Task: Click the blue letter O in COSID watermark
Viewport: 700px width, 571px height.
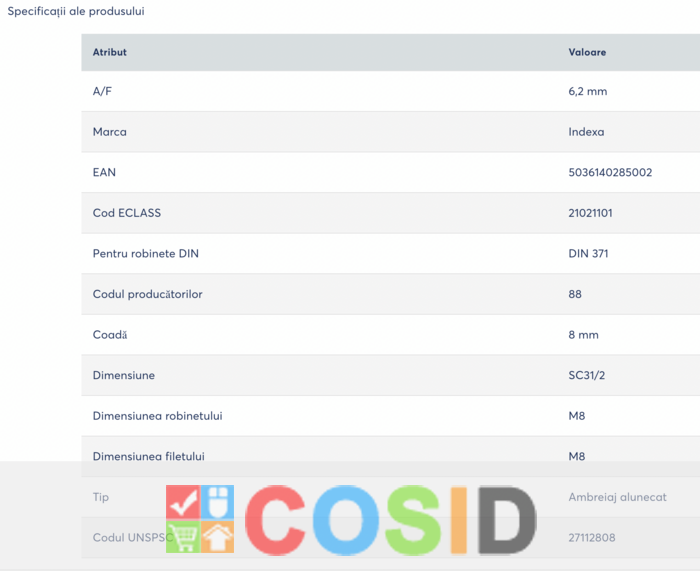Action: 346,520
